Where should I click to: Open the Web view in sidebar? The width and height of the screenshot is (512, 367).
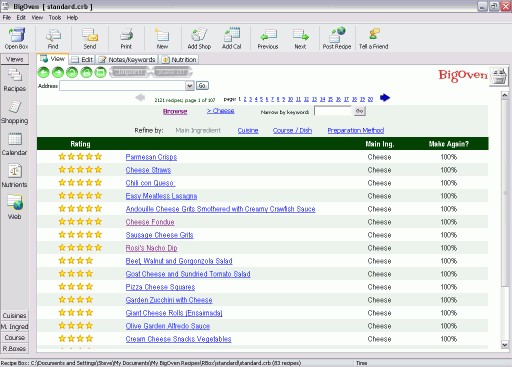15,207
